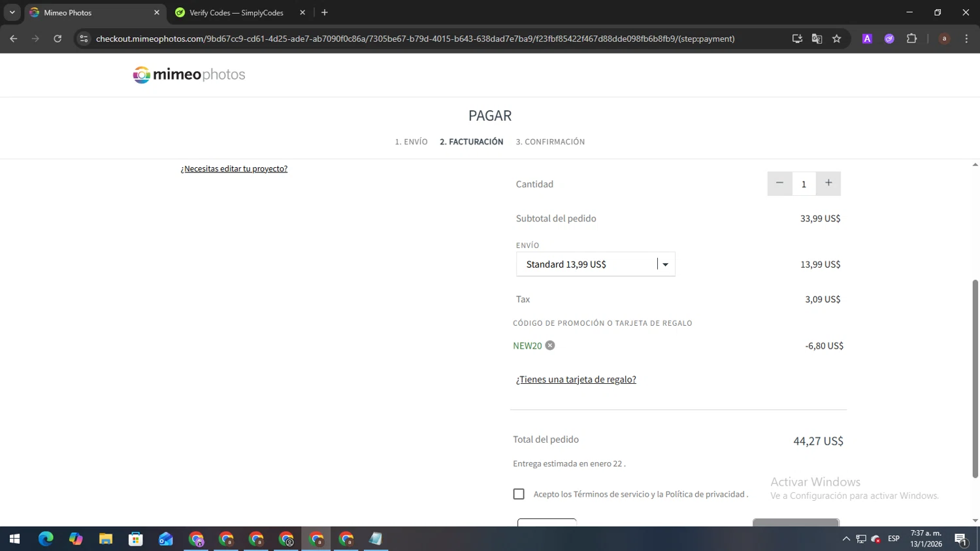Click 'Entrega estimada en enero 22' text
980x551 pixels.
point(569,464)
